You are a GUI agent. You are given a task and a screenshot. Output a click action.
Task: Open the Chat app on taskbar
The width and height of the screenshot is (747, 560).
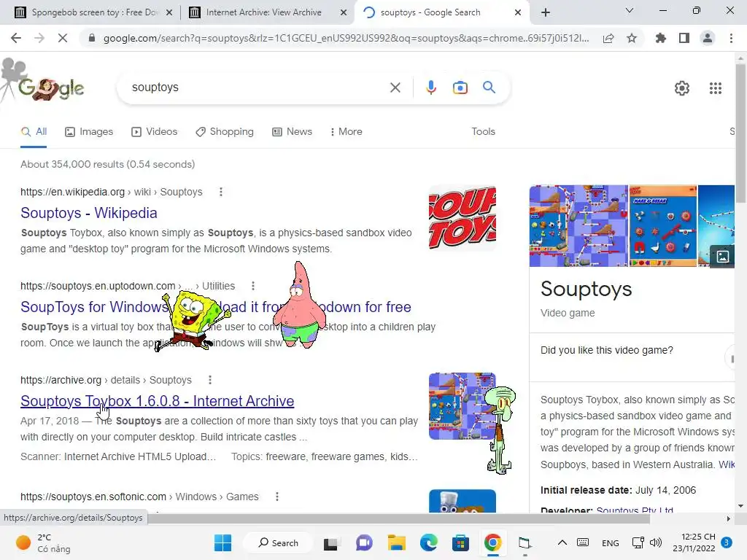364,542
